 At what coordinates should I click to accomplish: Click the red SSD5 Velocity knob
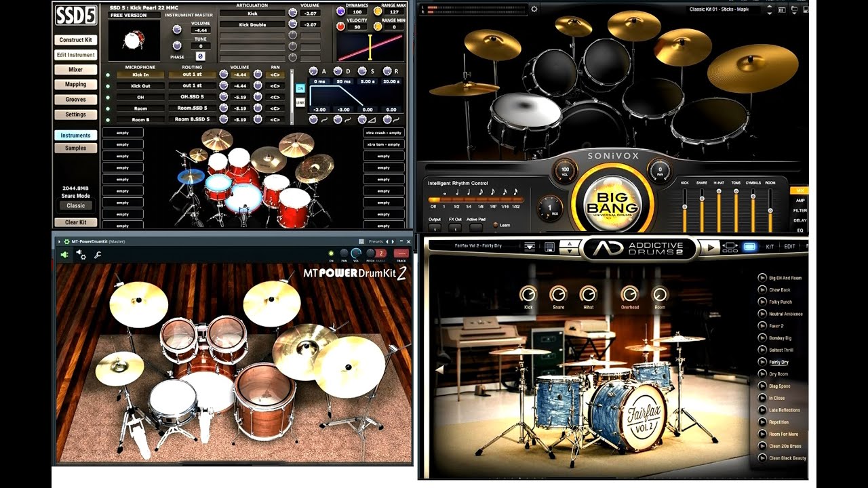tap(341, 26)
